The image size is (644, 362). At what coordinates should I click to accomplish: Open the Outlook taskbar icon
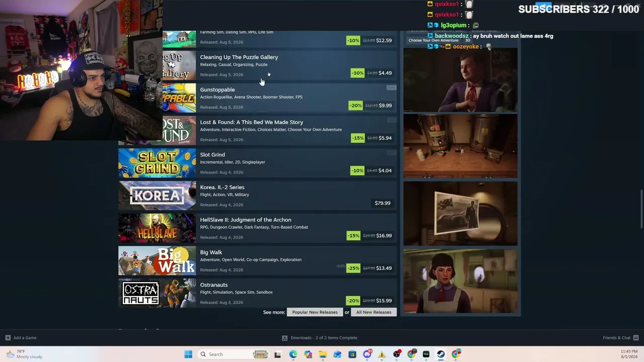338,354
